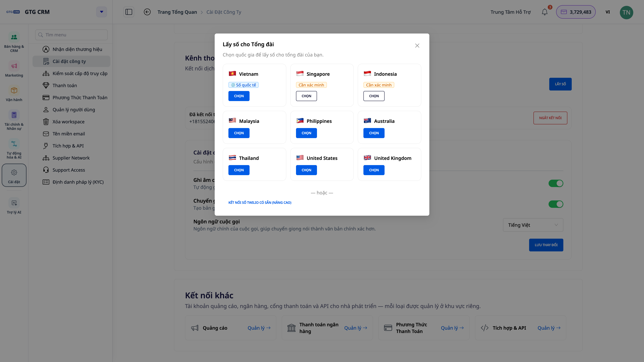Choose United States with its CHỌN button

pos(306,170)
